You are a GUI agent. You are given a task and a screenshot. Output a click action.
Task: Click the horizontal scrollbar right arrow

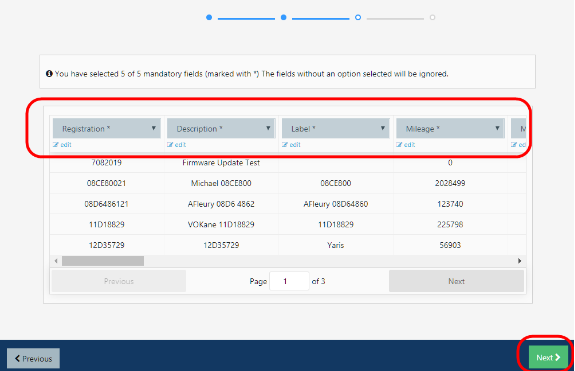tap(519, 261)
